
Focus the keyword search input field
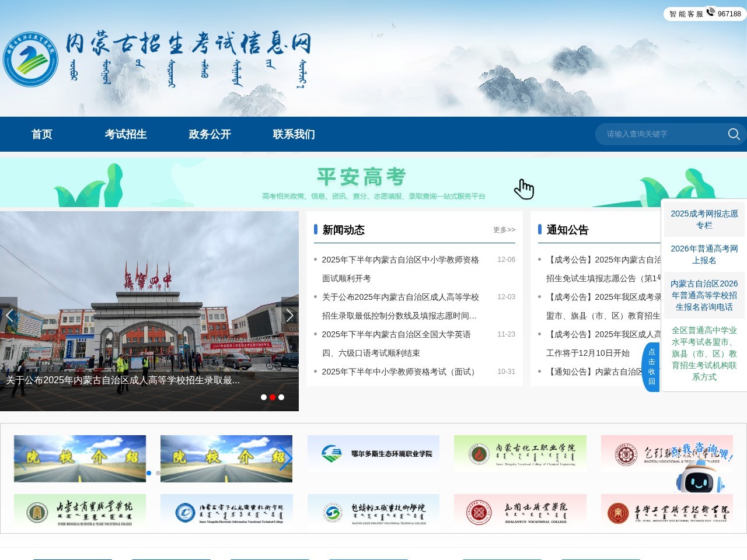pyautogui.click(x=659, y=134)
